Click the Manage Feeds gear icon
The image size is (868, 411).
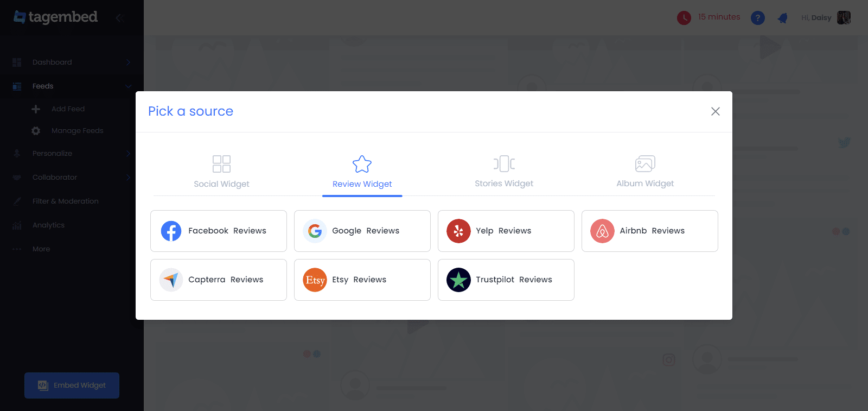coord(36,131)
